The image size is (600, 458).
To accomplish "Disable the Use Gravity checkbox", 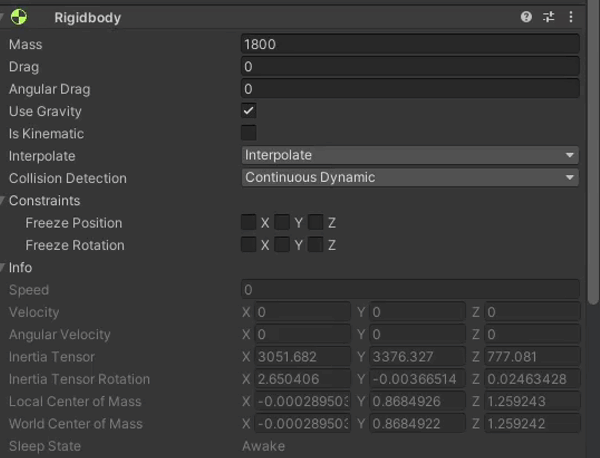I will [x=249, y=111].
